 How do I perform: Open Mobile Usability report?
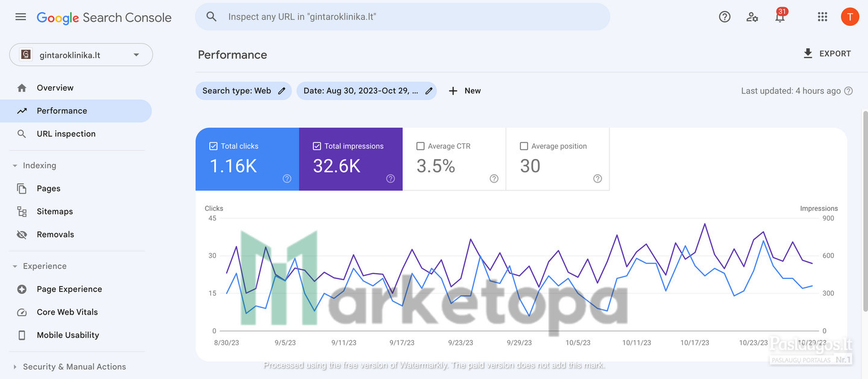pyautogui.click(x=76, y=335)
